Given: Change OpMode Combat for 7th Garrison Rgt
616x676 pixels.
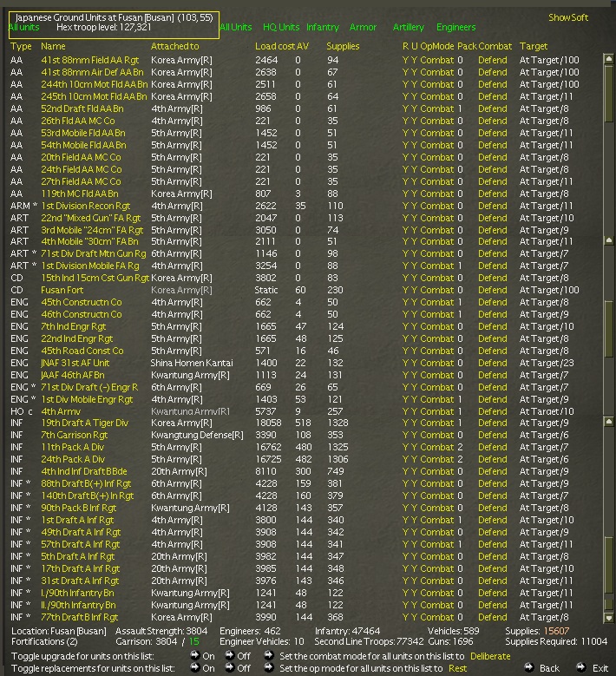Looking at the screenshot, I should [437, 435].
